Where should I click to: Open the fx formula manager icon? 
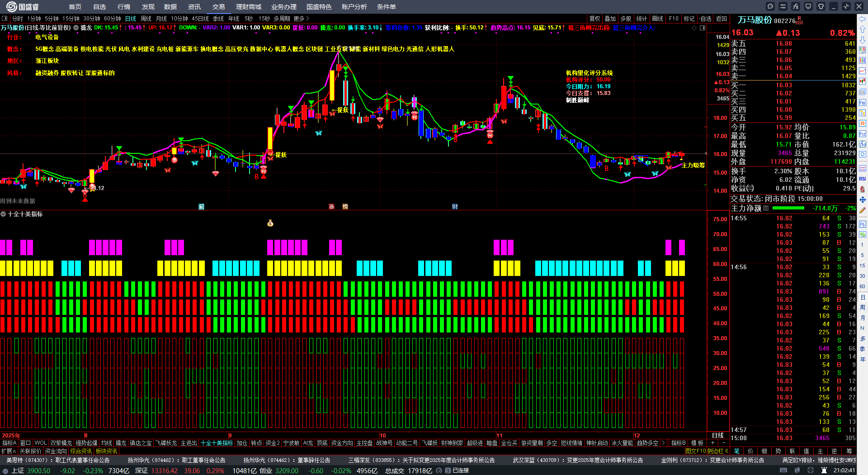click(796, 6)
